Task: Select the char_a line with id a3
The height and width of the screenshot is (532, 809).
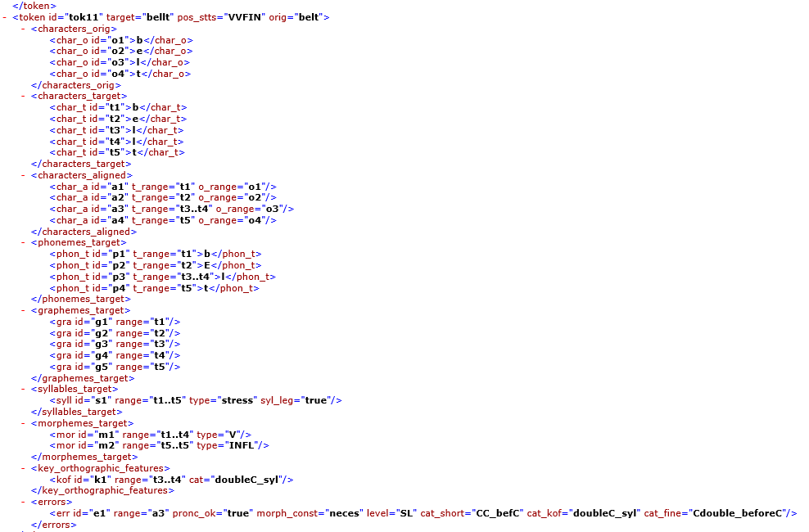Action: [171, 209]
